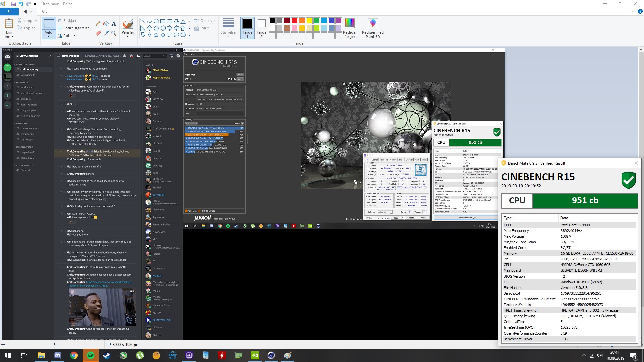
Task: Choose the Pentagon shape
Action: pos(156,28)
